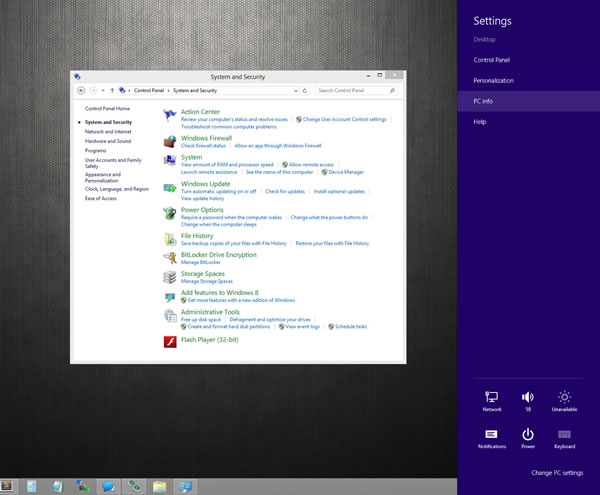Open Clock, Language, and Region category
This screenshot has width=600, height=495.
coord(117,189)
